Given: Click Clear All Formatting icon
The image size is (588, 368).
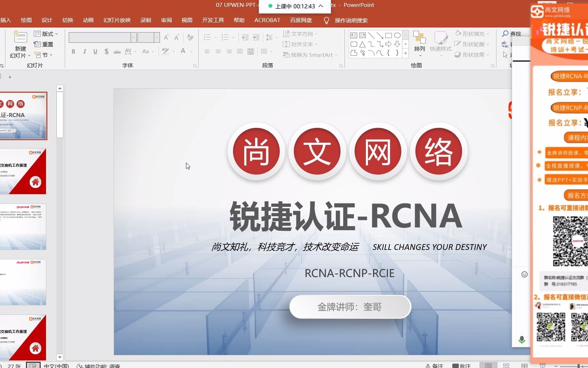Looking at the screenshot, I should tap(190, 37).
